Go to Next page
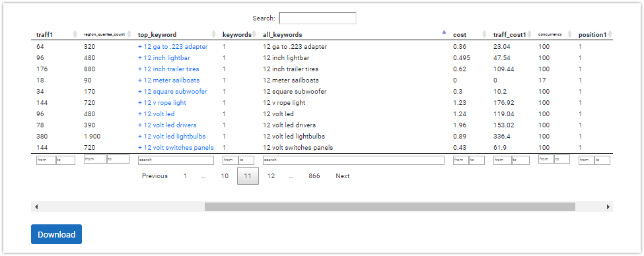This screenshot has height=256, width=644. [343, 176]
